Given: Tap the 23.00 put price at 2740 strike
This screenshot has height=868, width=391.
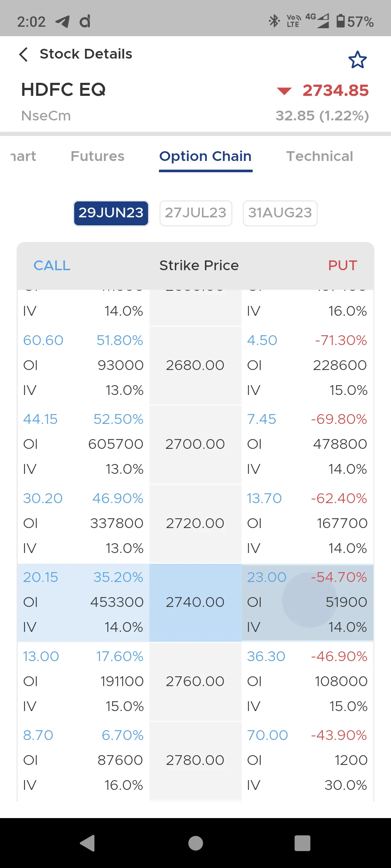Looking at the screenshot, I should coord(266,577).
